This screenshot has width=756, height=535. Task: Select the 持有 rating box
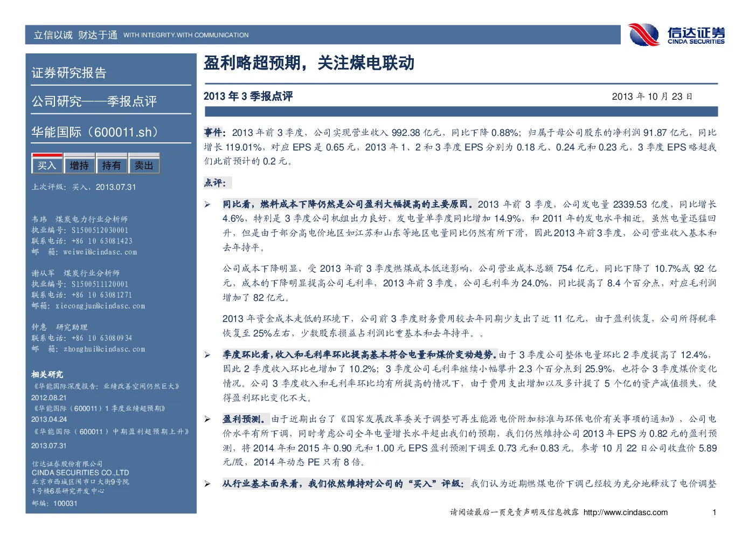coord(112,164)
